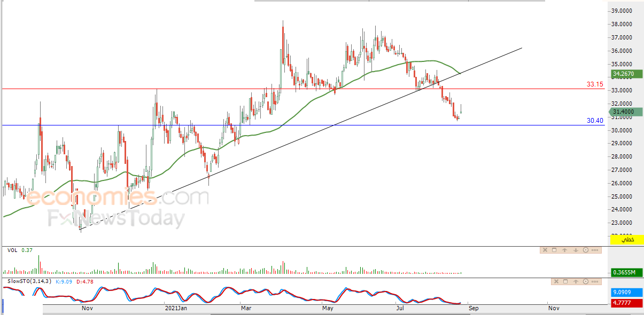Click the 2021Jan date axis label
The image size is (644, 315).
(x=176, y=308)
